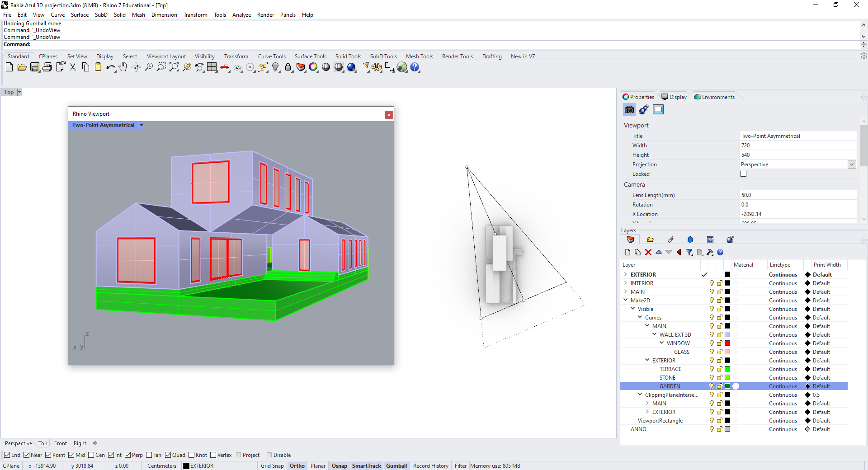Switch to the Surface Tools toolbar tab
Screen dimensions: 868x470
pyautogui.click(x=310, y=56)
